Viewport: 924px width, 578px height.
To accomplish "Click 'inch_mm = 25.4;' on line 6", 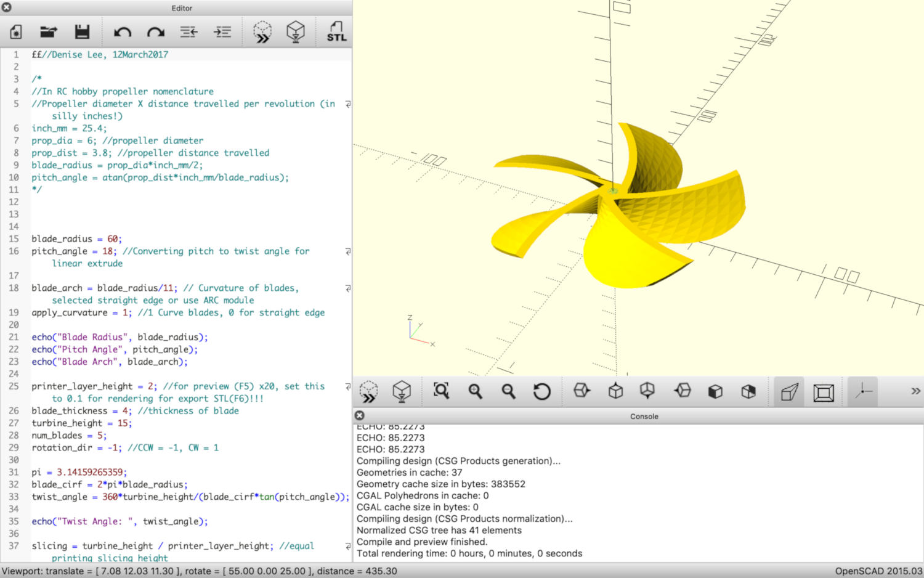I will click(69, 128).
